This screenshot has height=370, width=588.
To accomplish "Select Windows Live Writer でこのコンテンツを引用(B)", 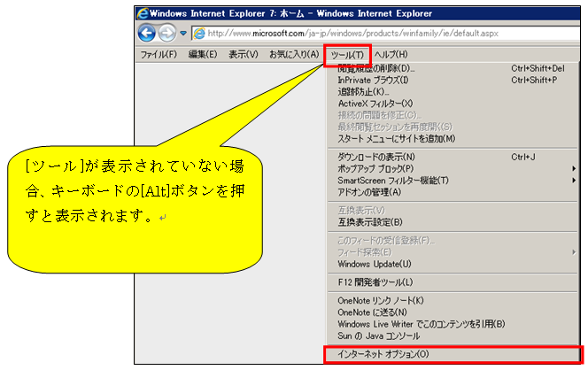I will point(453,324).
